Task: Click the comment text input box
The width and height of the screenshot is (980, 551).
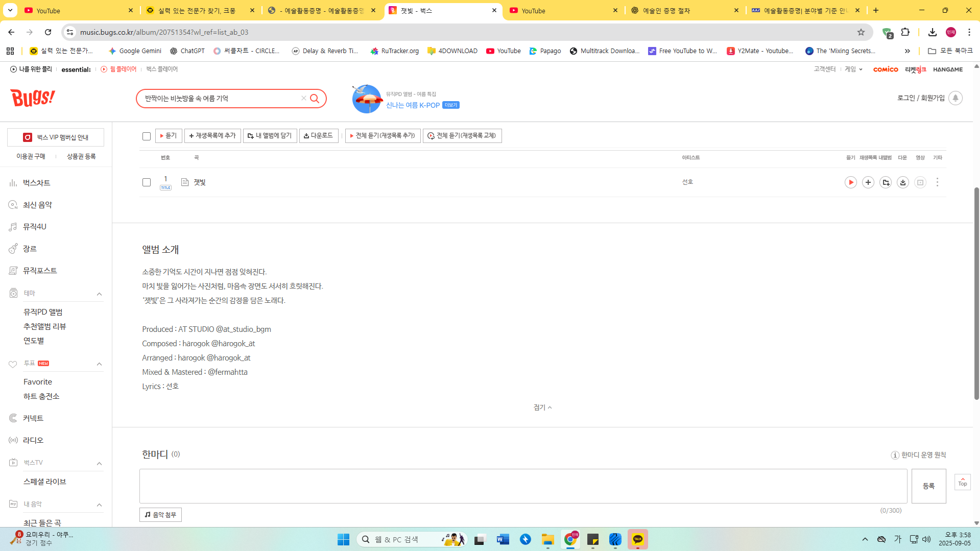Action: point(522,486)
